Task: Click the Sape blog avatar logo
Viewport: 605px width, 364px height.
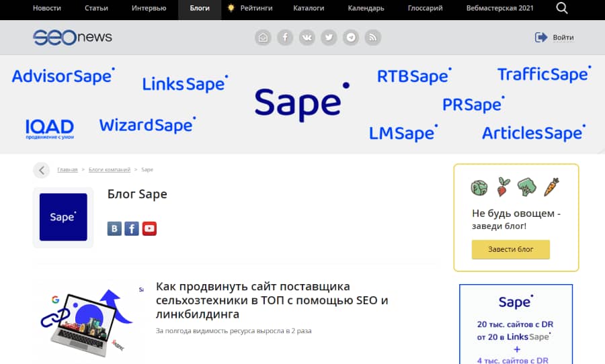Action: [x=63, y=217]
